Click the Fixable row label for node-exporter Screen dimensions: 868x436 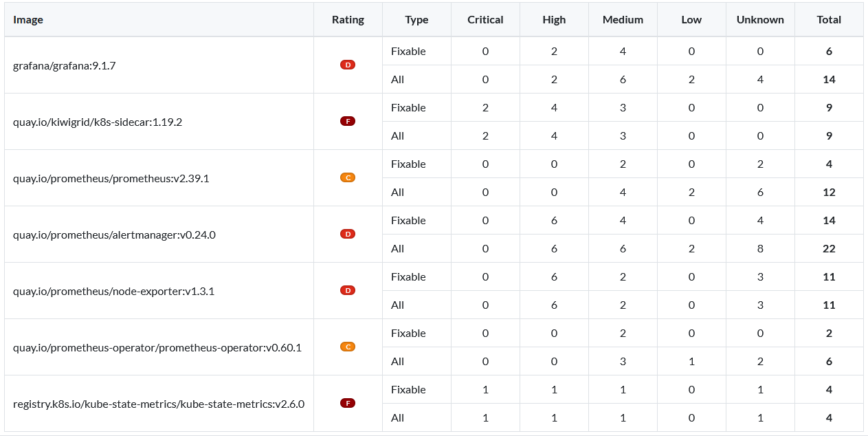point(408,276)
